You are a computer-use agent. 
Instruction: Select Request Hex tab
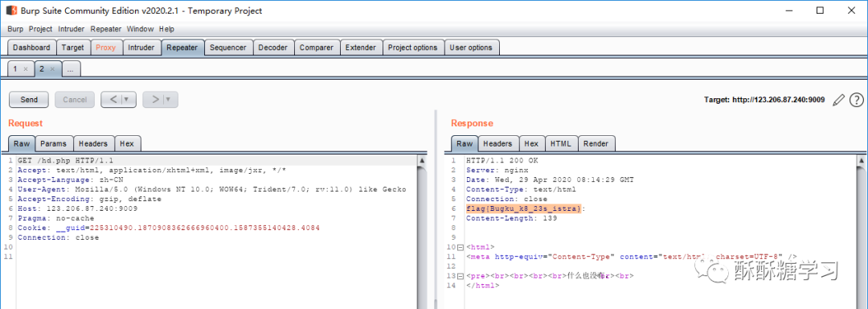[127, 143]
